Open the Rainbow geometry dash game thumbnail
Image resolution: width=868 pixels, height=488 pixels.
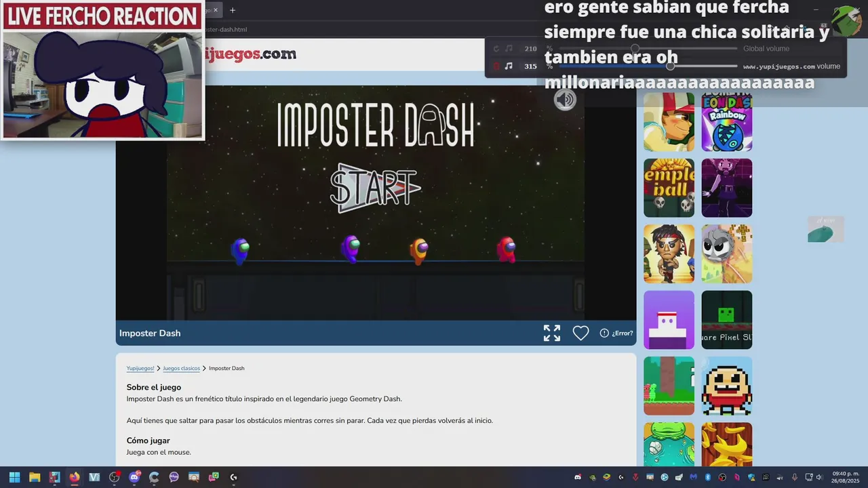tap(727, 122)
